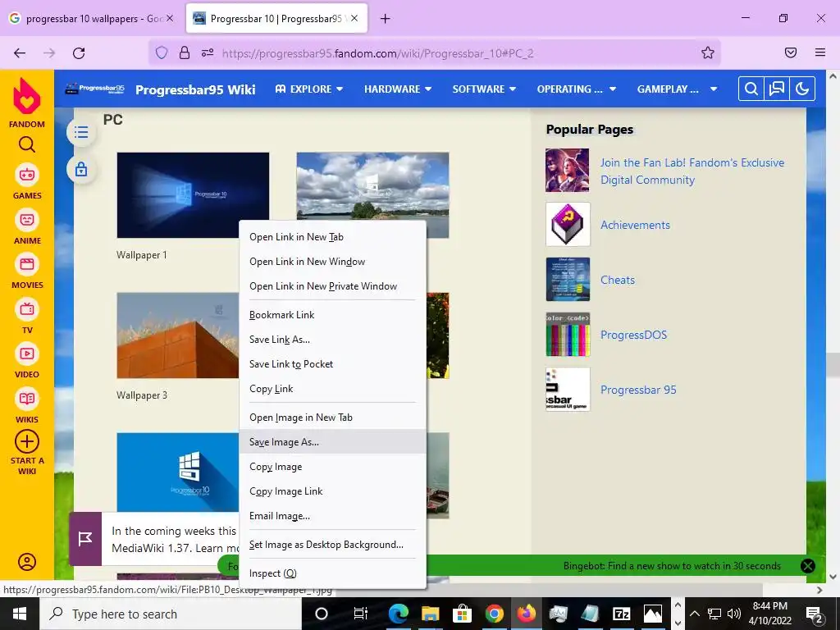The width and height of the screenshot is (840, 630).
Task: Open the Firefox application menu
Action: pyautogui.click(x=820, y=52)
